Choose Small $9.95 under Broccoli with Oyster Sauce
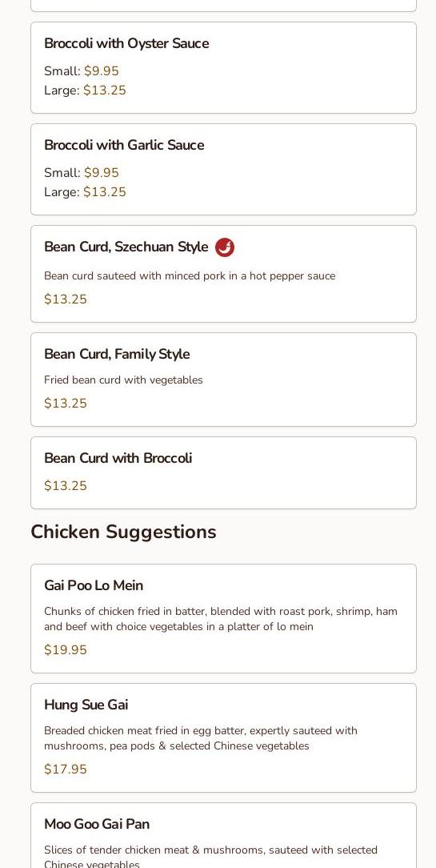436x868 pixels. click(x=82, y=71)
